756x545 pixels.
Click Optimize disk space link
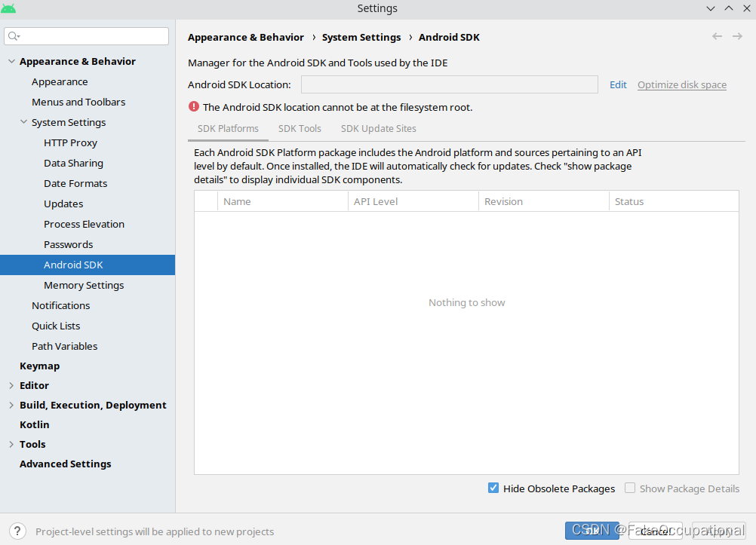(x=682, y=85)
